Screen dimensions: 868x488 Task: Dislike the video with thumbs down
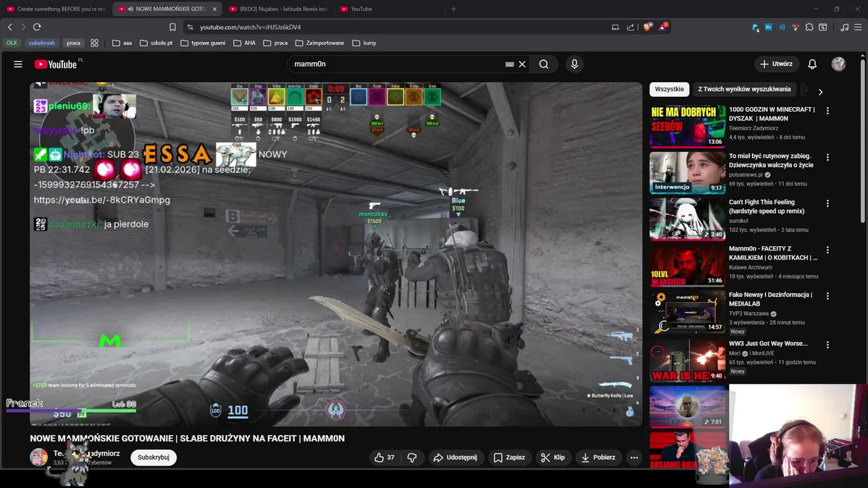pyautogui.click(x=412, y=457)
